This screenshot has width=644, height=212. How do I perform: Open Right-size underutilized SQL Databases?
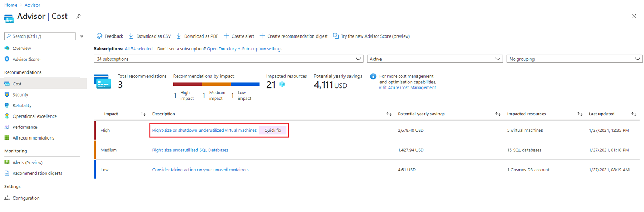click(191, 150)
